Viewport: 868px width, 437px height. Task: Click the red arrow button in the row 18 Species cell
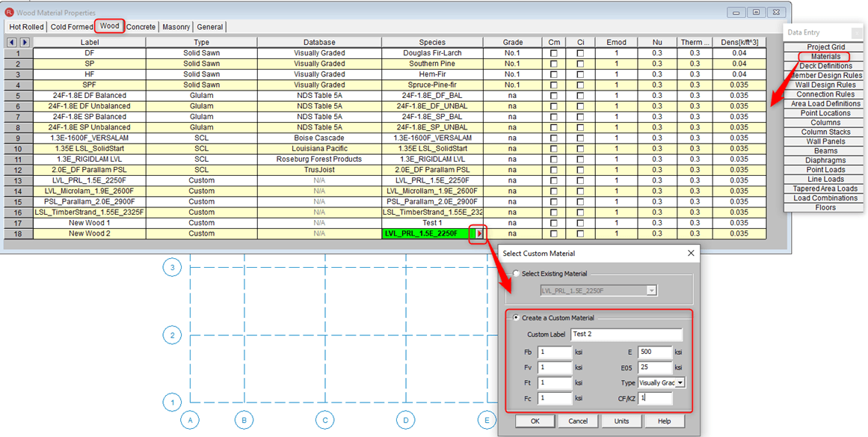(478, 233)
